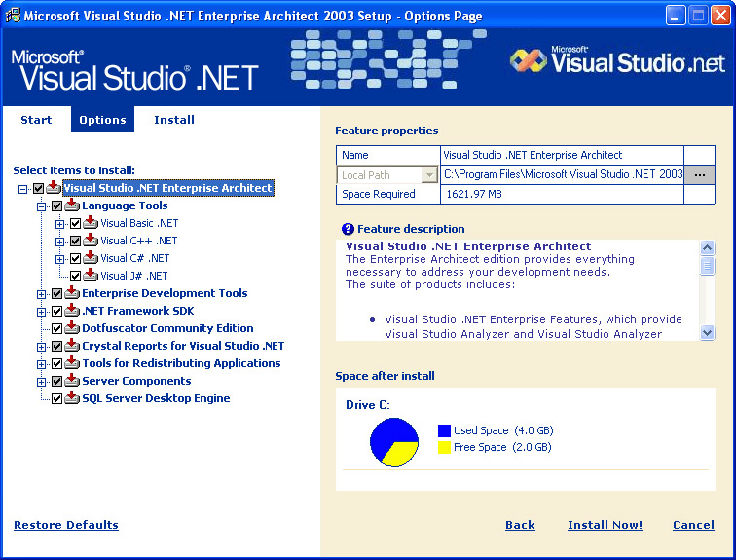736x560 pixels.
Task: Click install icon beside Server Components
Action: point(72,382)
